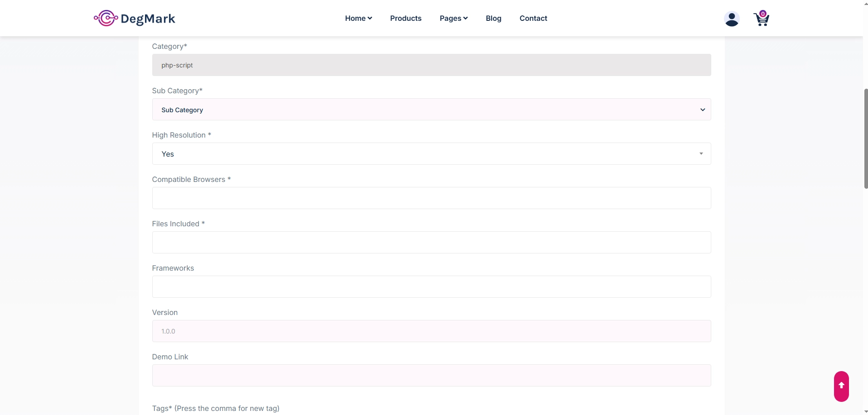This screenshot has width=868, height=415.
Task: Click into the Demo Link field
Action: coord(431,376)
